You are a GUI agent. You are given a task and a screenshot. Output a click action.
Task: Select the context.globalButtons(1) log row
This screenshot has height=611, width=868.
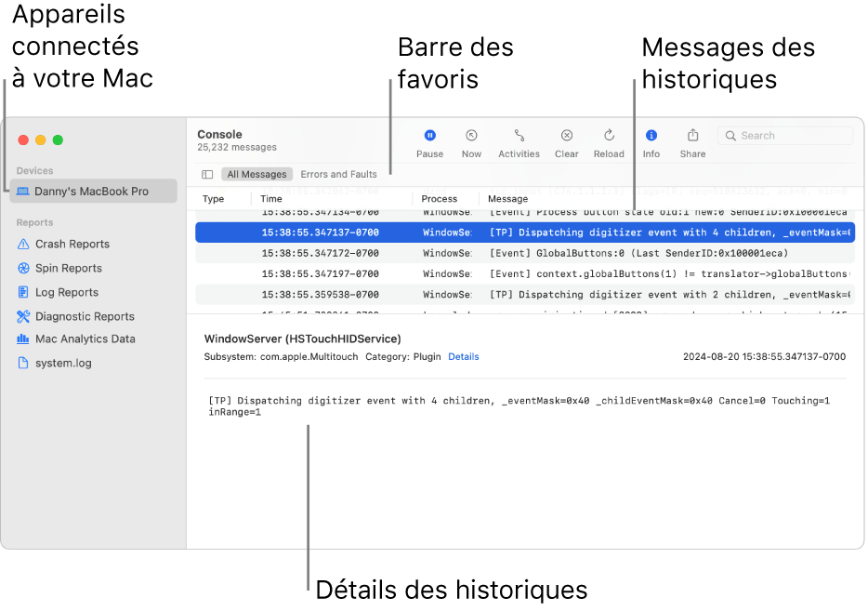pos(525,273)
